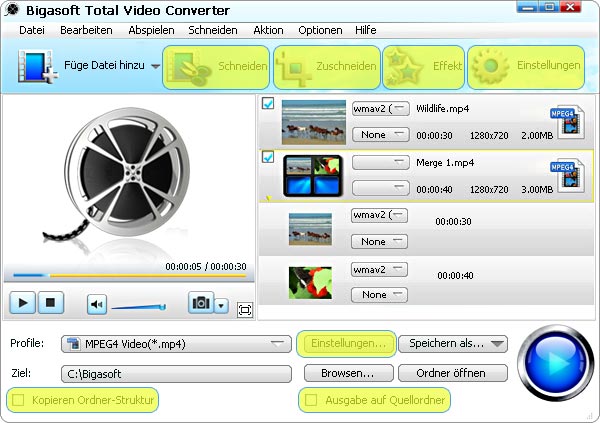Click MPEG4 format icon for Merge 1.mp4
600x423 pixels.
point(568,175)
